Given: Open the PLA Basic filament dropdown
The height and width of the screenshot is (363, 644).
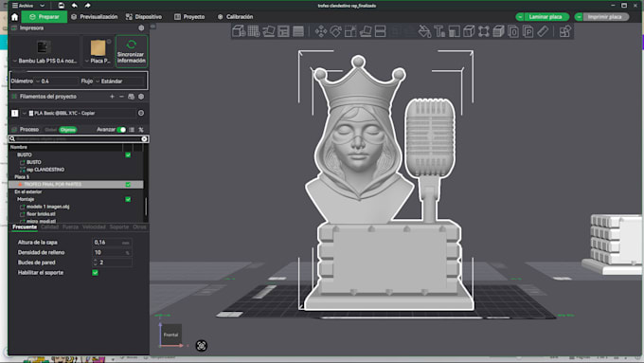Looking at the screenshot, I should point(79,113).
